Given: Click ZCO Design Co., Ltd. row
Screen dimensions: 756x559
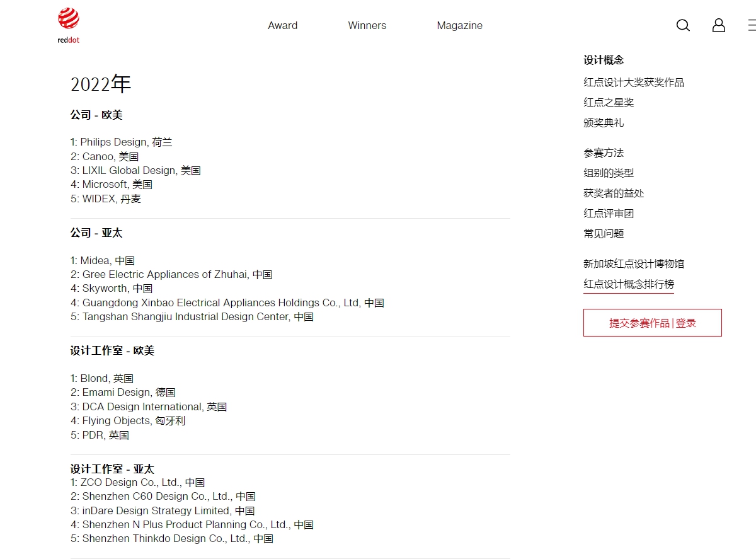Looking at the screenshot, I should point(138,483).
